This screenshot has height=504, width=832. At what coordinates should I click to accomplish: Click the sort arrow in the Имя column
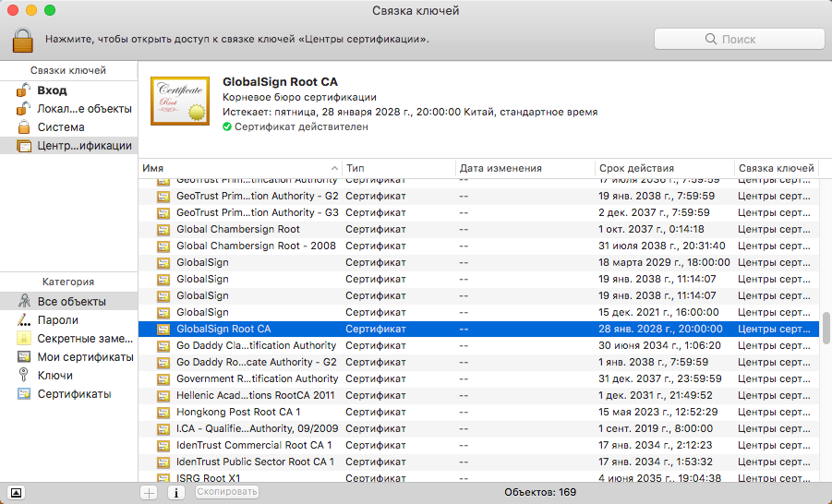334,168
